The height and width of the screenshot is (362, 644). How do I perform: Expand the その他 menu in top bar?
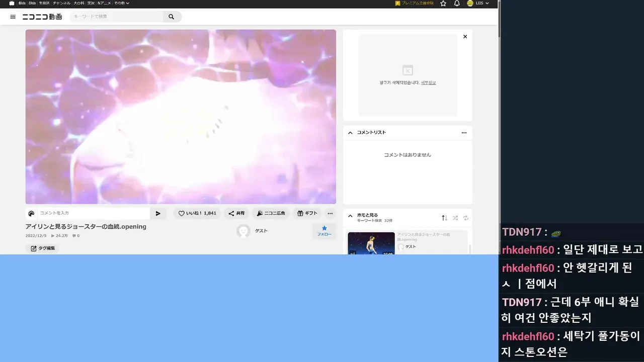pyautogui.click(x=121, y=3)
